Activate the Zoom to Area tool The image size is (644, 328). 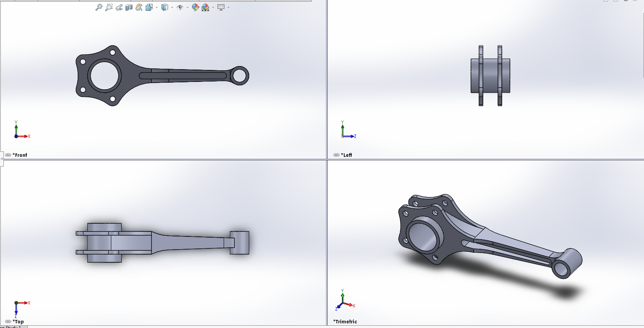[109, 7]
